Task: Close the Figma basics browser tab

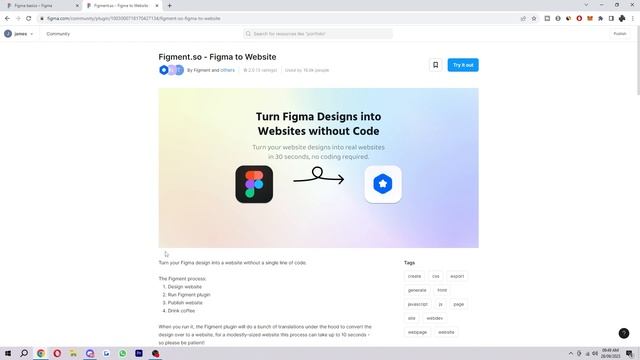Action: click(77, 6)
